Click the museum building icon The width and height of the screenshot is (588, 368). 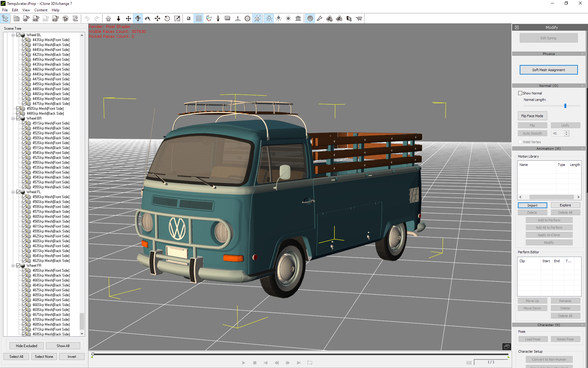tap(298, 19)
